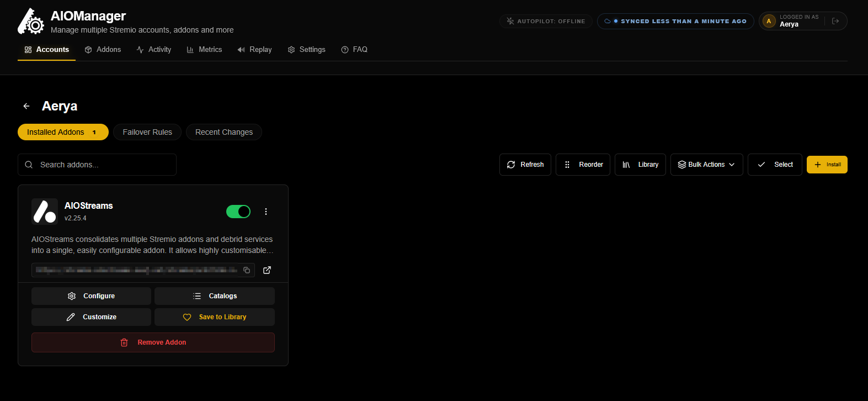
Task: Go back using the arrow beside Aerya
Action: (x=26, y=106)
